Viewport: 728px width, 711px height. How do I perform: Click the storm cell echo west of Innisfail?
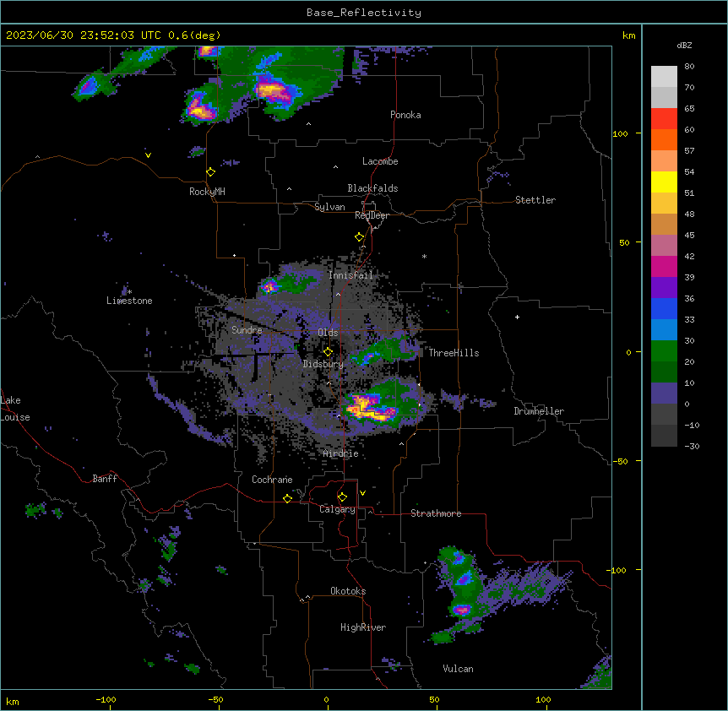pyautogui.click(x=269, y=286)
